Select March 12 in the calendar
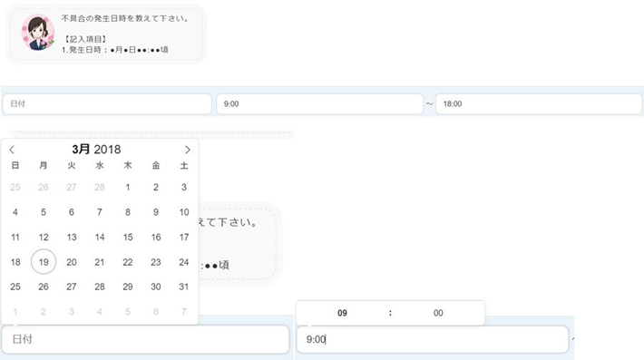644x360 pixels. tap(44, 238)
